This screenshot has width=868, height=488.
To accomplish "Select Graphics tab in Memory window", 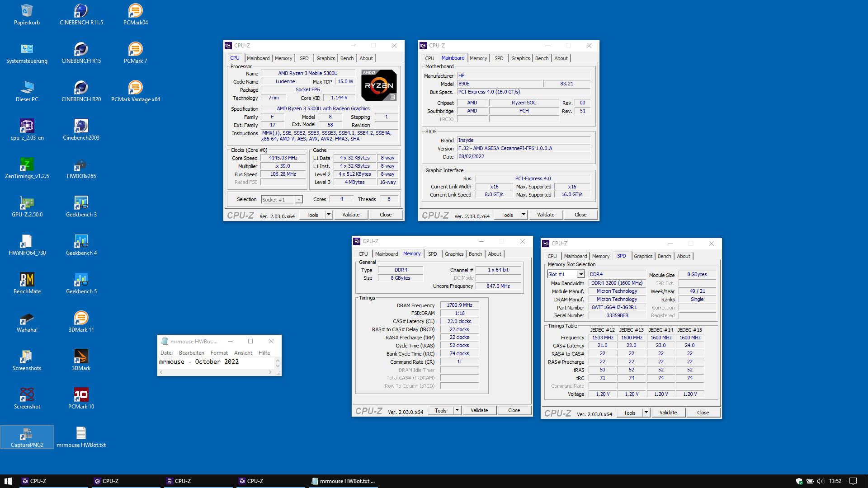I will [x=454, y=254].
